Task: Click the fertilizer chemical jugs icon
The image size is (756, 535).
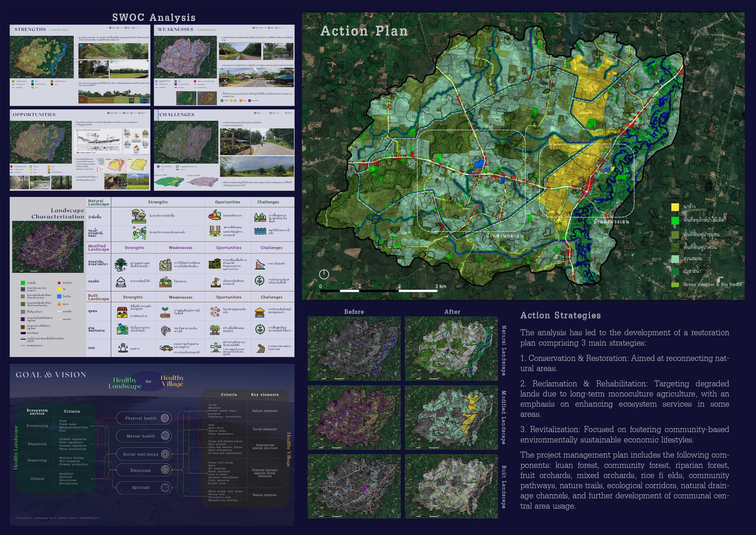Action: pos(165,265)
